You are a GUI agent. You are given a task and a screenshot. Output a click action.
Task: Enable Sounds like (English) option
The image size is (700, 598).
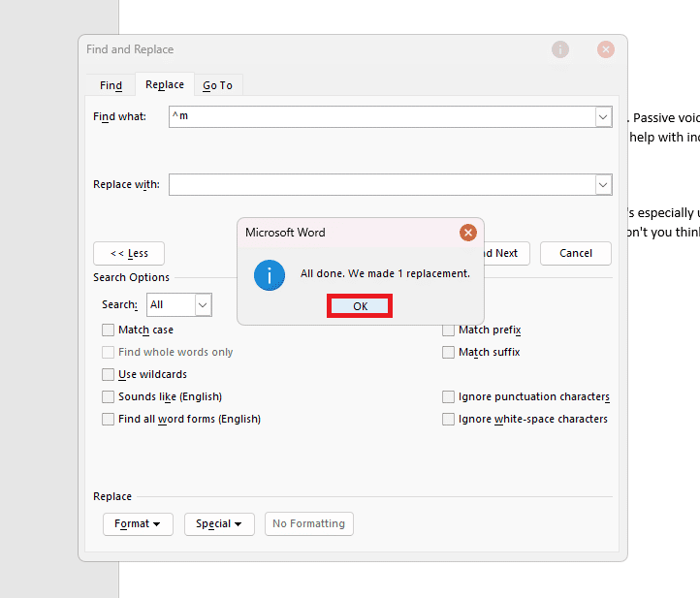pos(109,397)
